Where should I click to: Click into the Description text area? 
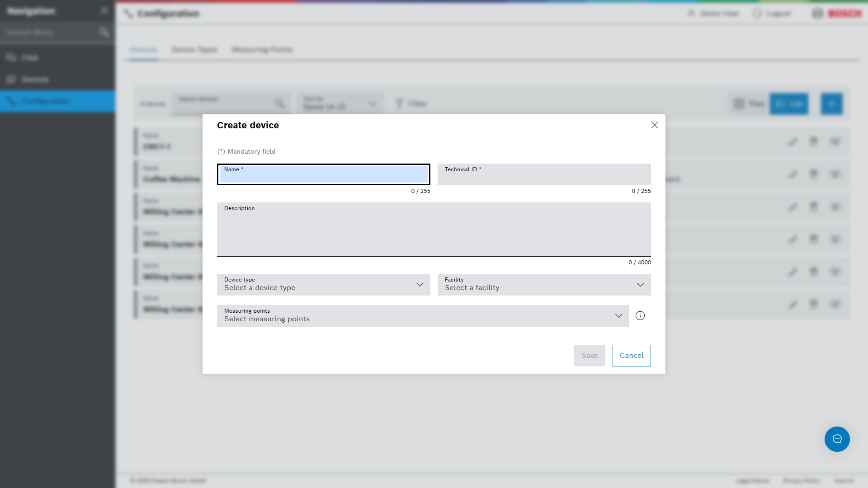coord(434,230)
